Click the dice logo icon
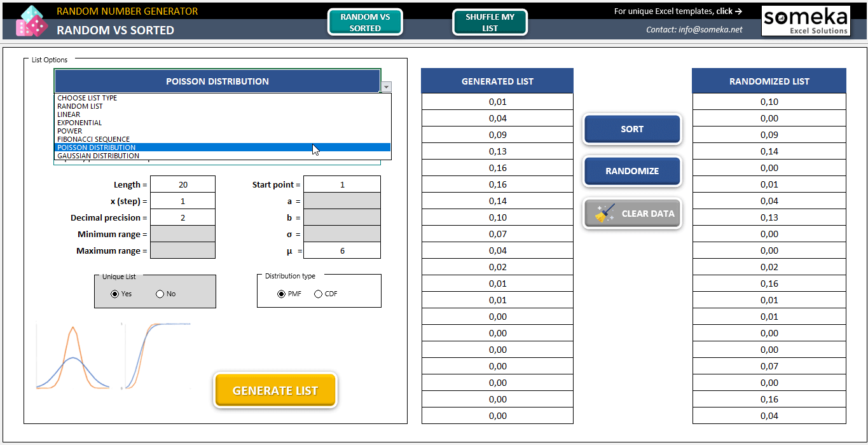Image resolution: width=868 pixels, height=445 pixels. 31,20
